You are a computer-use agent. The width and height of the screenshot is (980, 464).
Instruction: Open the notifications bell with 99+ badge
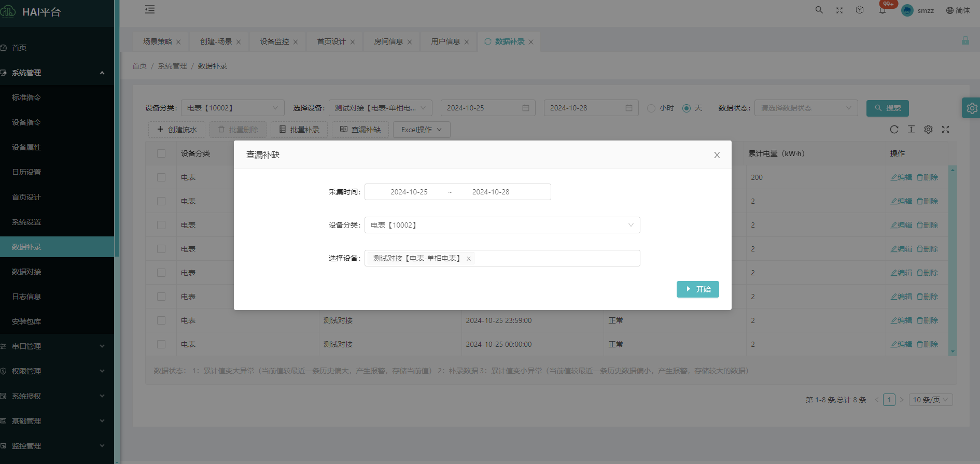(x=883, y=10)
